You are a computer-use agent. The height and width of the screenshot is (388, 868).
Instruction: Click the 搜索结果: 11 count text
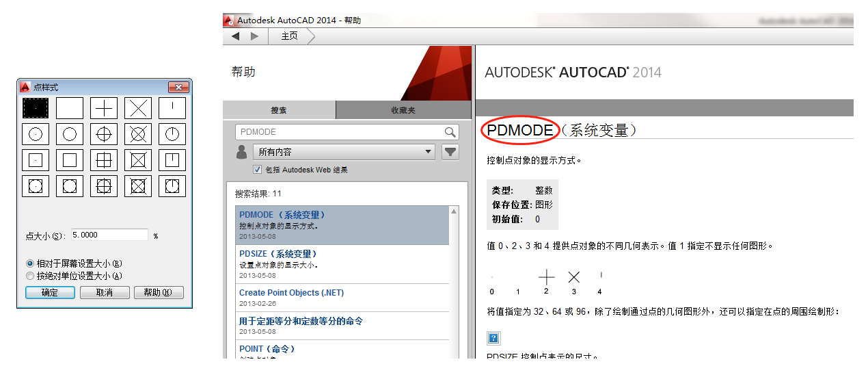[258, 194]
